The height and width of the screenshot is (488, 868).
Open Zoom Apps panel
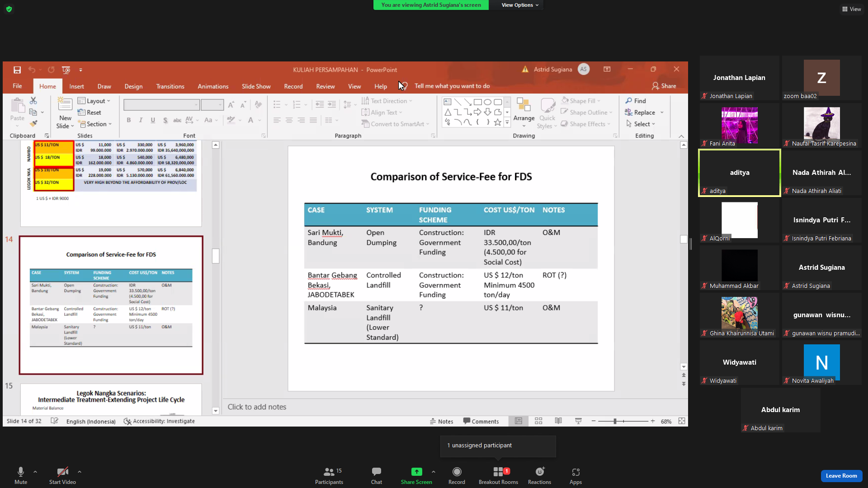tap(576, 476)
